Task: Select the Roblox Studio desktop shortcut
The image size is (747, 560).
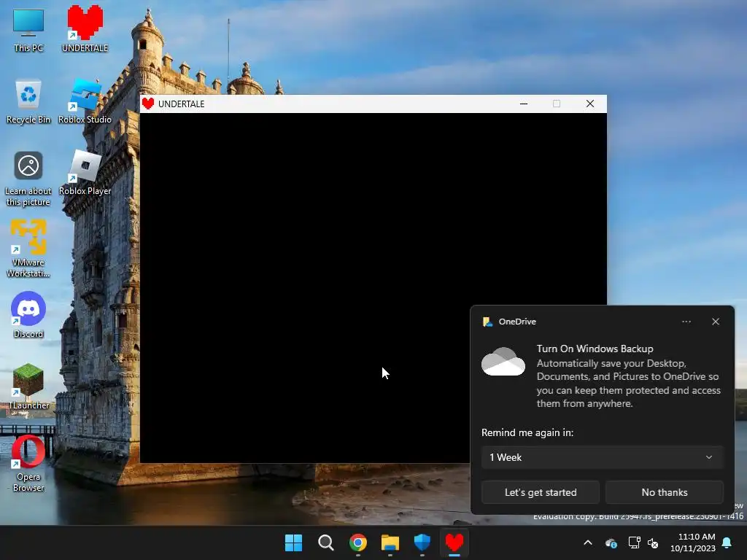Action: [x=85, y=101]
